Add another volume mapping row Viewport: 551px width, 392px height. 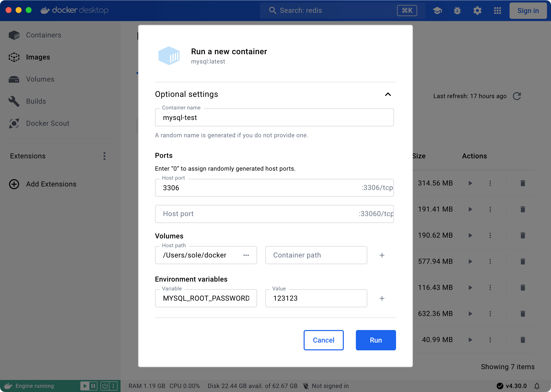point(382,255)
